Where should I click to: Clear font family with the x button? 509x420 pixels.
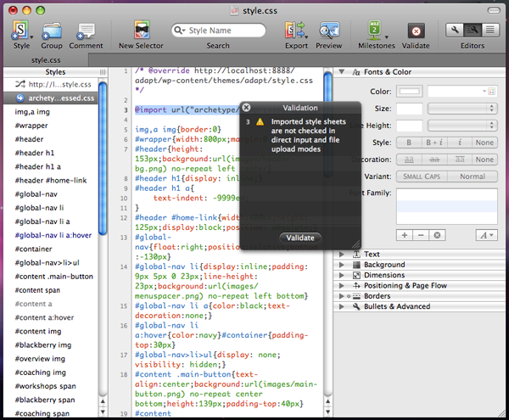tap(437, 235)
